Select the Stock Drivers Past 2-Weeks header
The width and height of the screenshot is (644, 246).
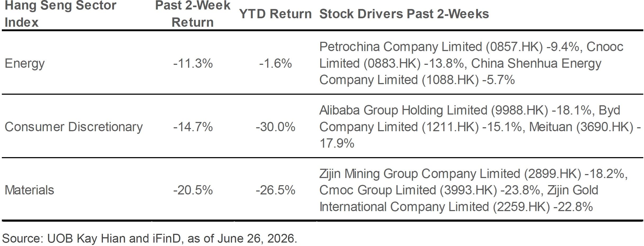[x=404, y=14]
